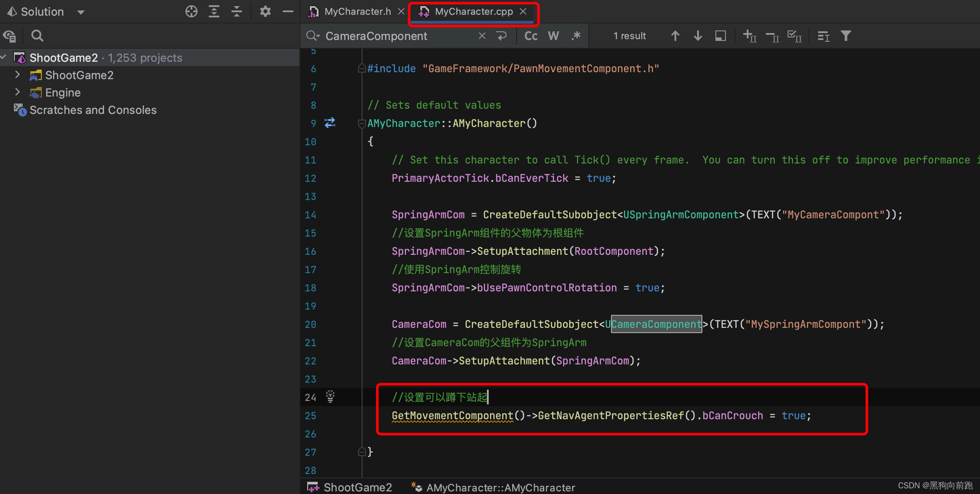Jump to the previous search occurrence arrow
The image size is (980, 494).
click(x=675, y=36)
